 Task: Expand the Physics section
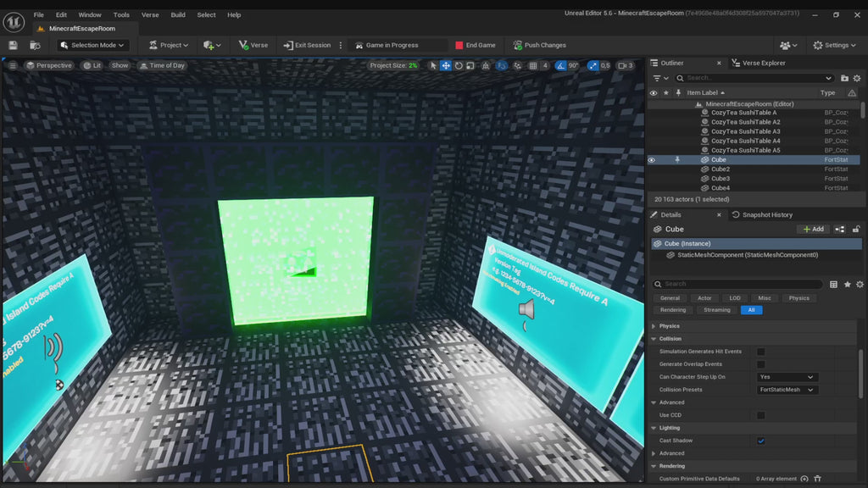(654, 326)
